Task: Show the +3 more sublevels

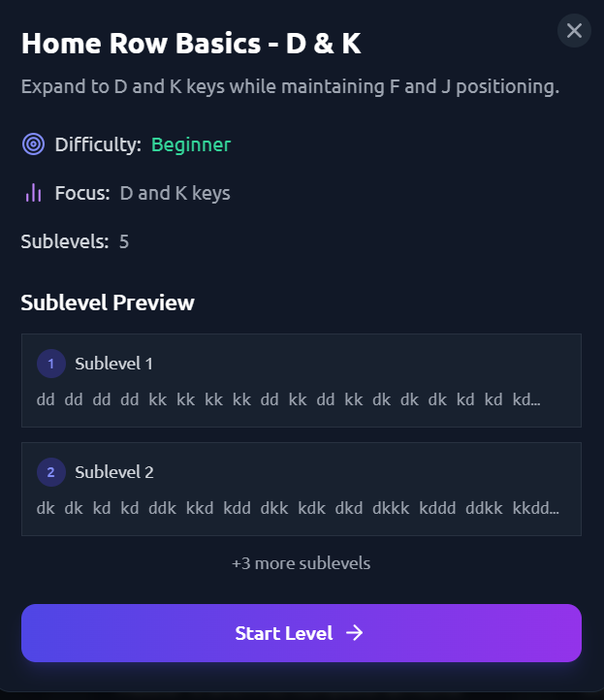Action: click(x=301, y=563)
